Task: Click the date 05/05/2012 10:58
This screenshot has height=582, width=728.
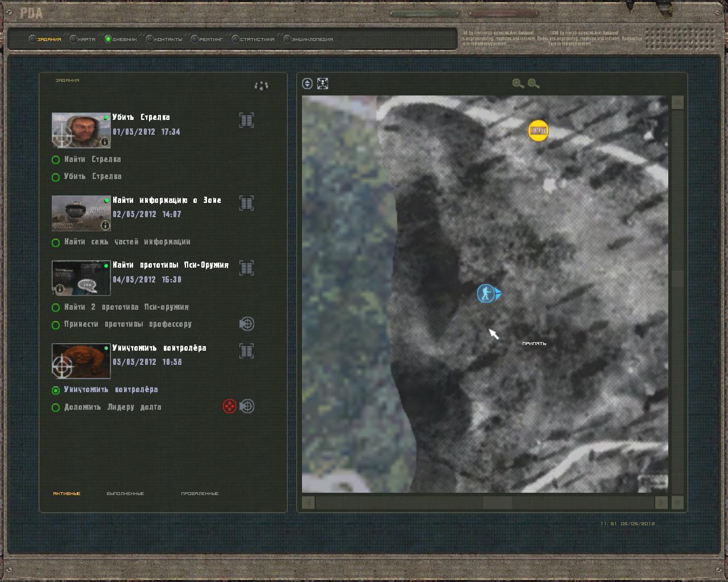Action: pyautogui.click(x=147, y=362)
